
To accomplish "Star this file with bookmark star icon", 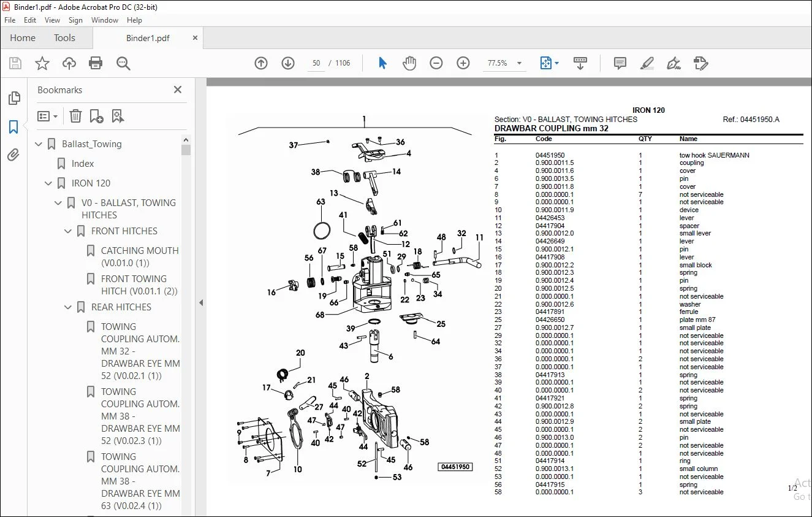I will [42, 63].
